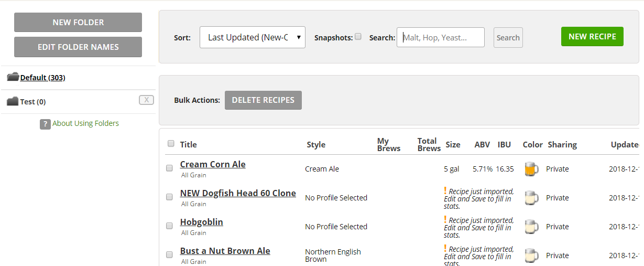Click the Cream Corn Ale beer mug icon
This screenshot has width=644, height=266.
[531, 169]
